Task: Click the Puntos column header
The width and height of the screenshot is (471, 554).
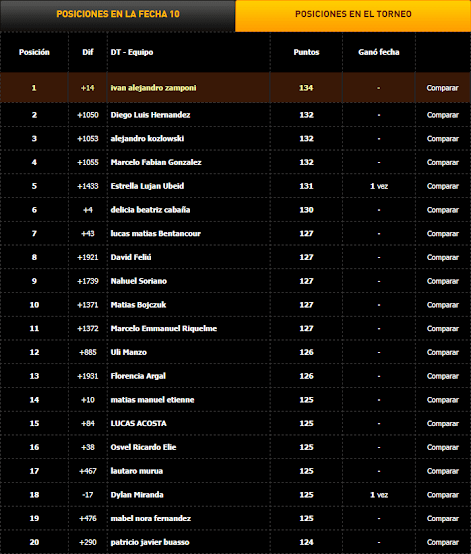Action: 306,52
